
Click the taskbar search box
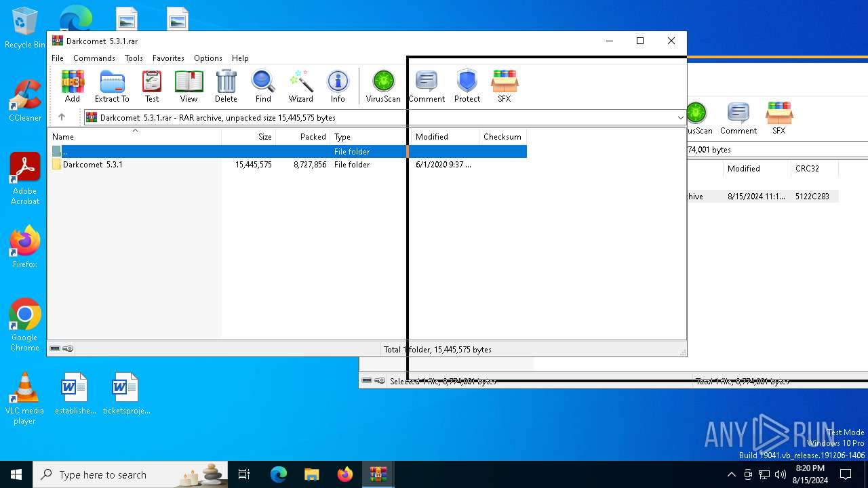(x=131, y=474)
